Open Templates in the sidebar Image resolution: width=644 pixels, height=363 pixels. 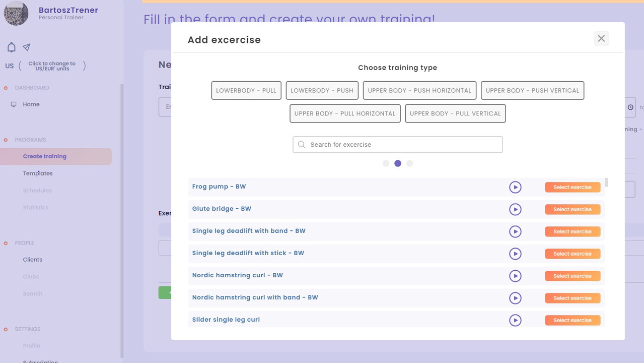(38, 173)
